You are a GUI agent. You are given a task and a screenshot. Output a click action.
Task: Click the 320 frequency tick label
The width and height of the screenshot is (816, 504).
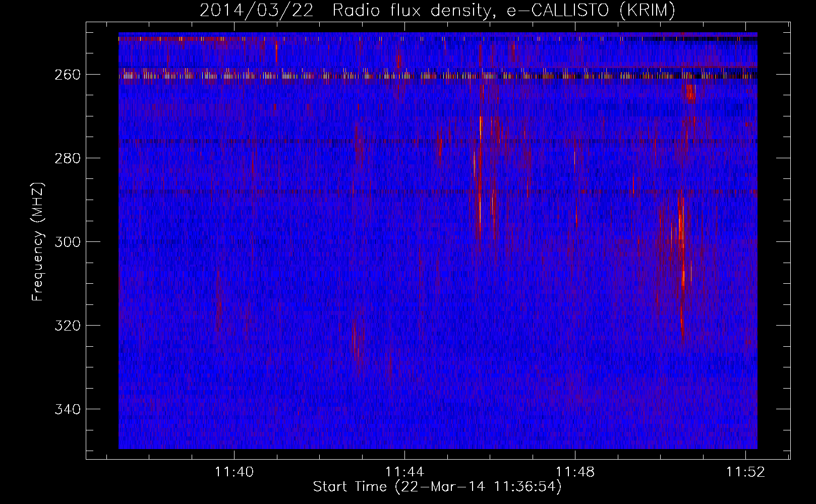[67, 326]
